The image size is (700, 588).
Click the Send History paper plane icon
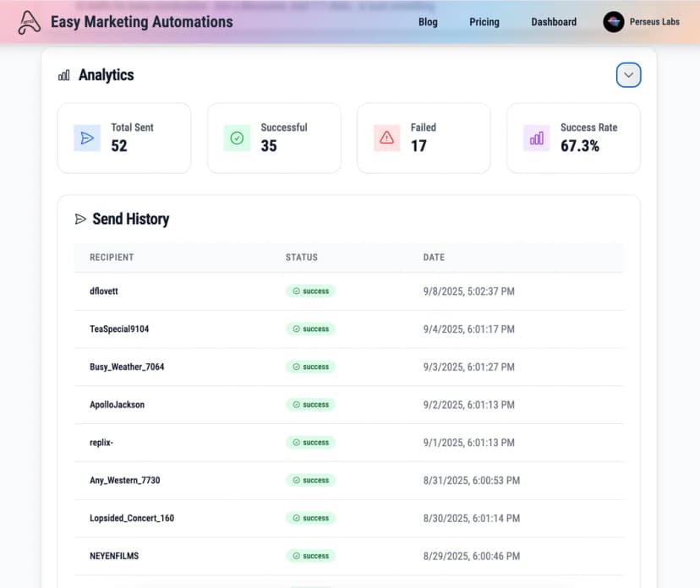(80, 219)
